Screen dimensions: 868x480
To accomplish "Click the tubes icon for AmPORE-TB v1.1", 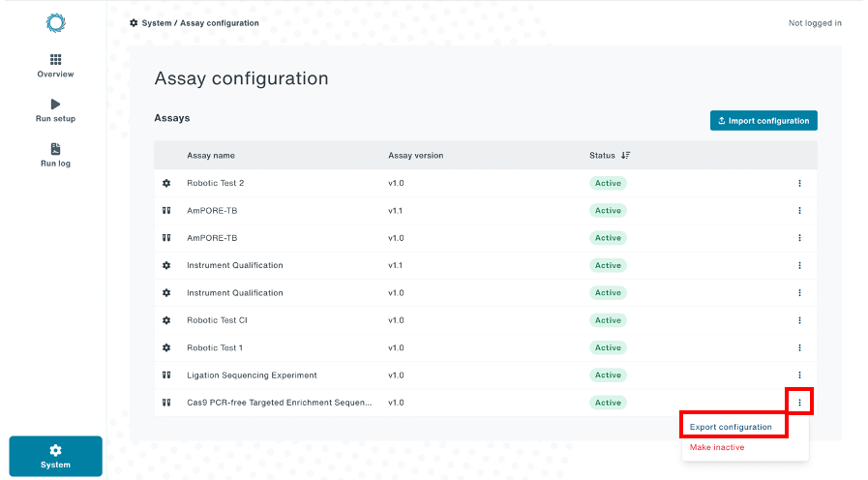I will click(166, 210).
